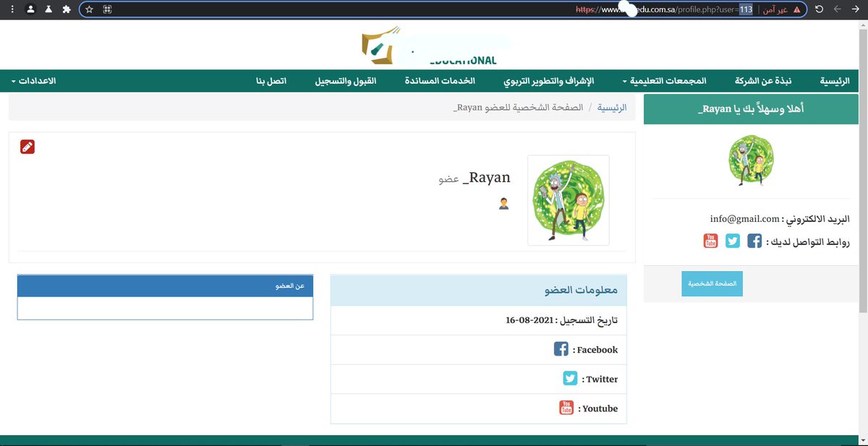Viewport: 868px width, 446px height.
Task: Open the browser three-dot menu
Action: tap(12, 9)
